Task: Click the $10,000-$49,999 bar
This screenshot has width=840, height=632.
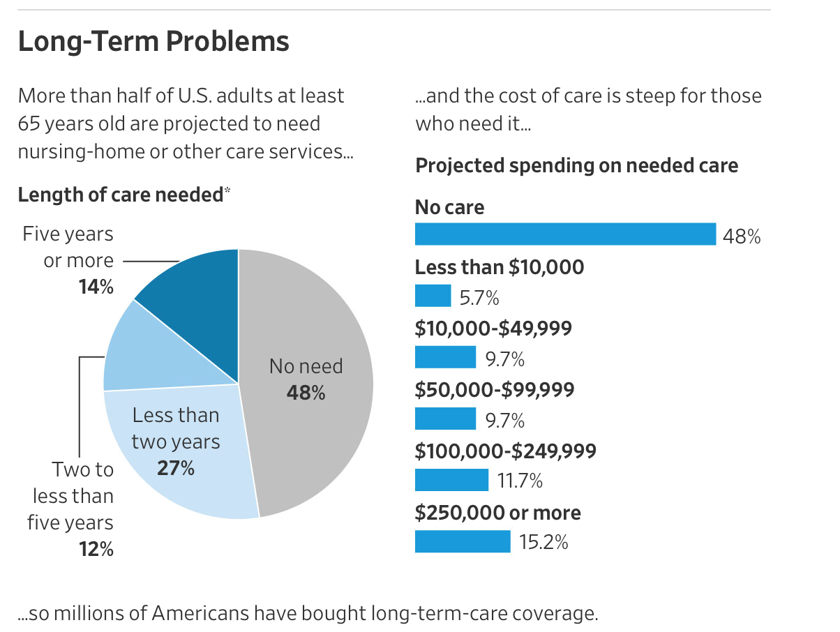Action: tap(445, 357)
